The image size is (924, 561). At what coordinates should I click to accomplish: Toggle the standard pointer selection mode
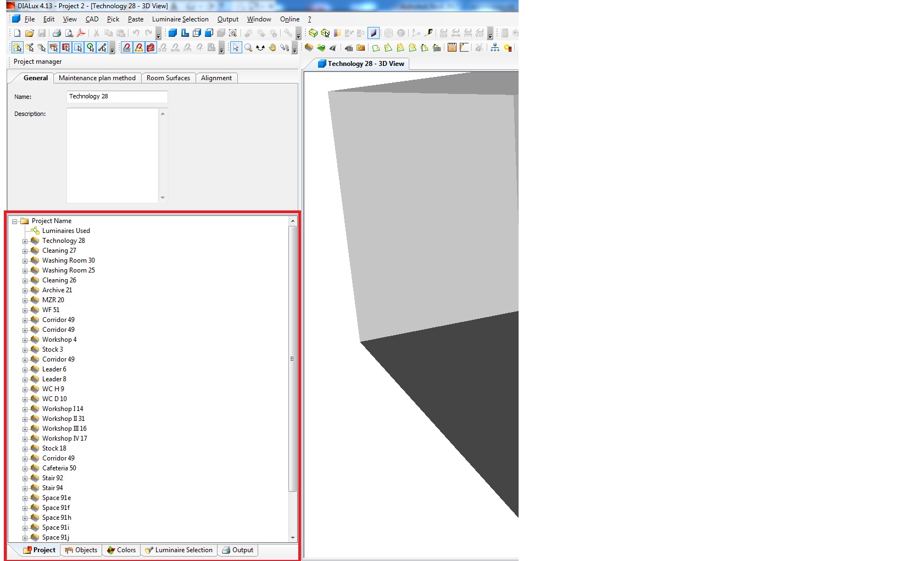(236, 49)
